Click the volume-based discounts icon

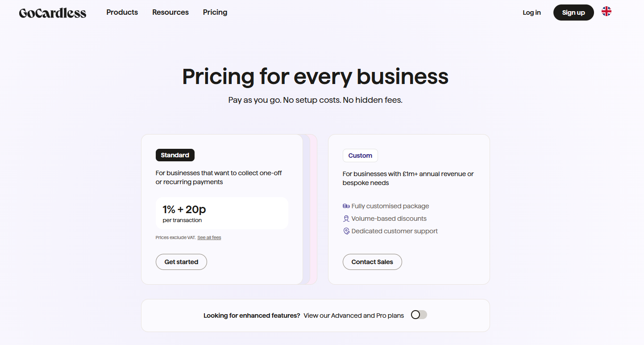point(346,219)
